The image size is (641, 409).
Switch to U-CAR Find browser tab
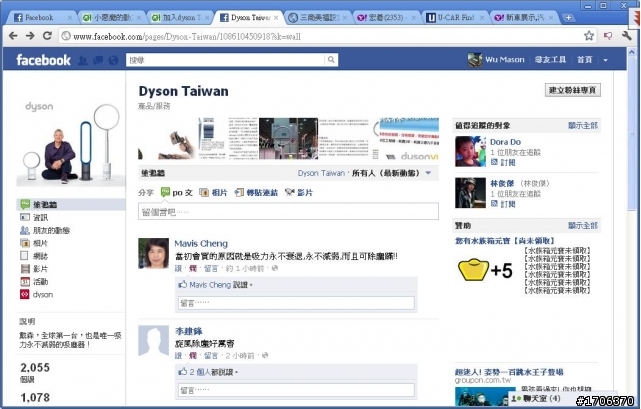click(x=455, y=18)
